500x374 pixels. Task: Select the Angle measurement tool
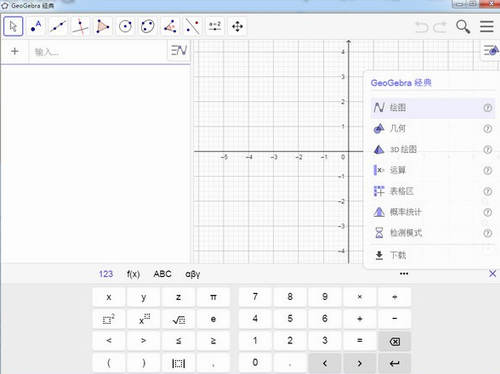point(170,26)
